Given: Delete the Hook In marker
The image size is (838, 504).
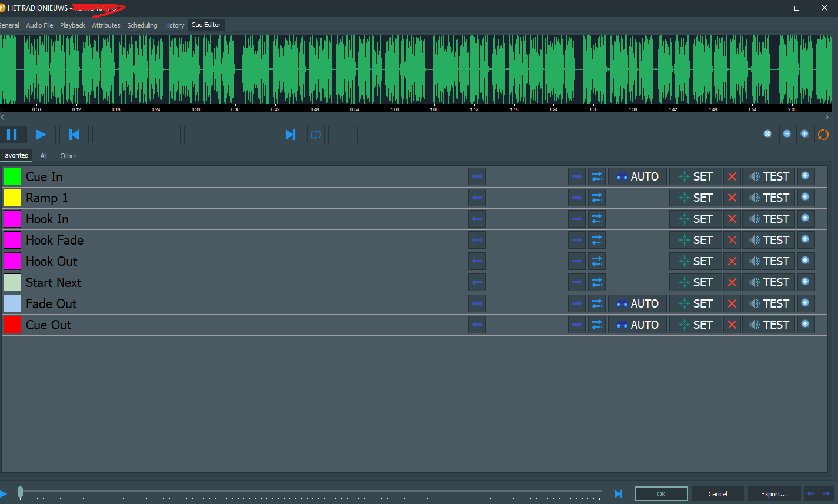Looking at the screenshot, I should coord(732,219).
